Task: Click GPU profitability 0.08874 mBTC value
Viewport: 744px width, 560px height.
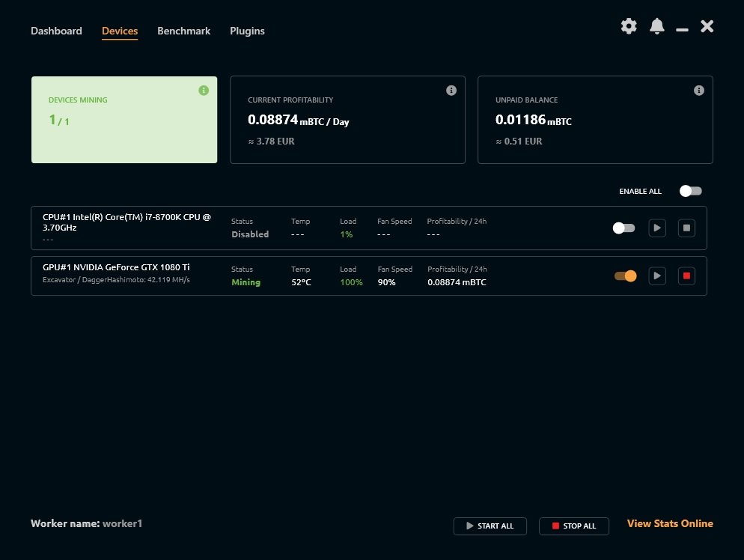Action: coord(457,282)
